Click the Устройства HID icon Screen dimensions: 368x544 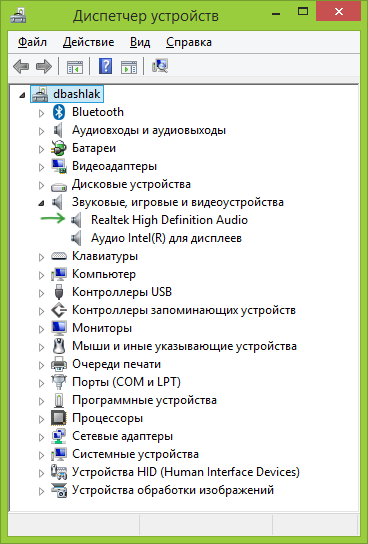pyautogui.click(x=59, y=472)
